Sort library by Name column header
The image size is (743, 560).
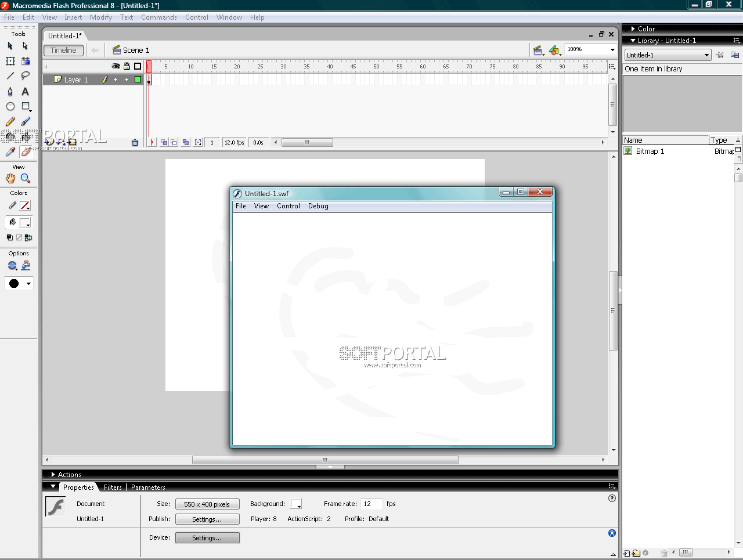[x=666, y=140]
